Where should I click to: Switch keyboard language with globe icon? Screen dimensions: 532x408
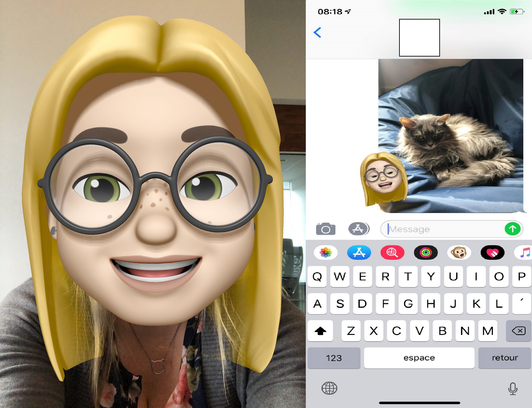pos(329,388)
